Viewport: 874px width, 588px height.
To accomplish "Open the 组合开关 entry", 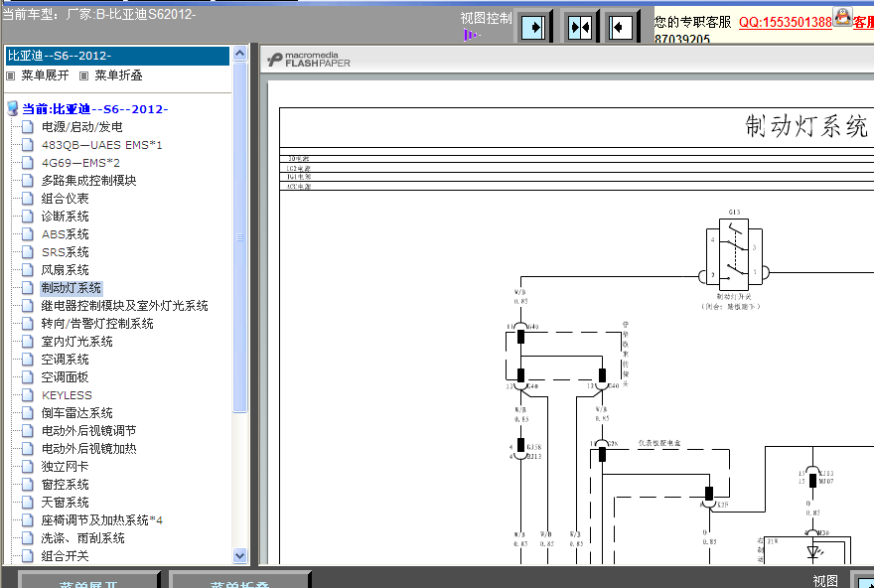I will click(x=65, y=555).
